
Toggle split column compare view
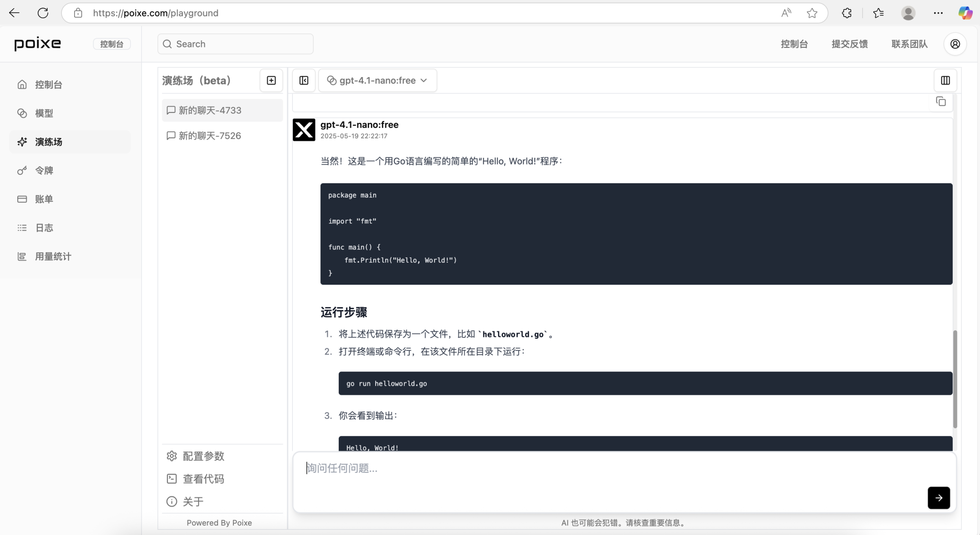click(946, 80)
